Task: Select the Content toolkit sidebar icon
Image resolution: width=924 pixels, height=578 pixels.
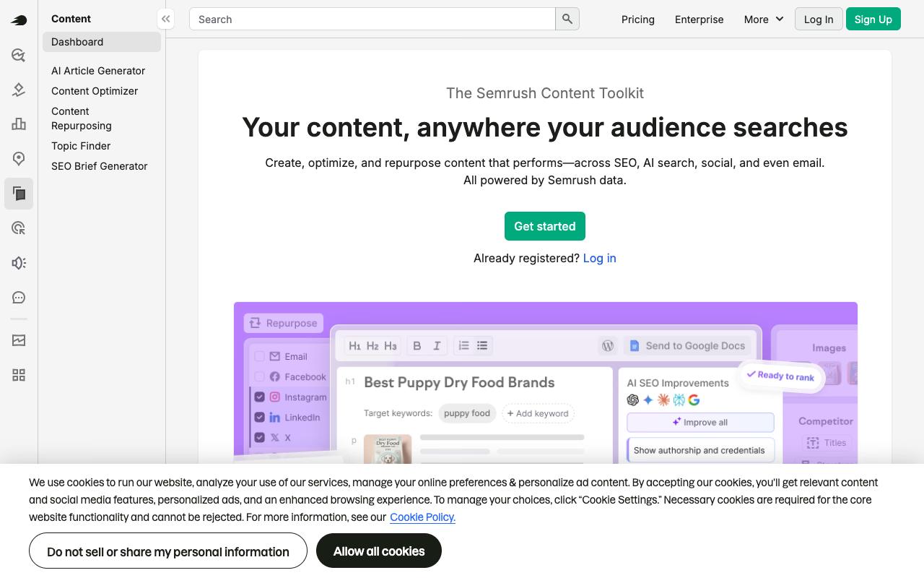Action: 19,194
